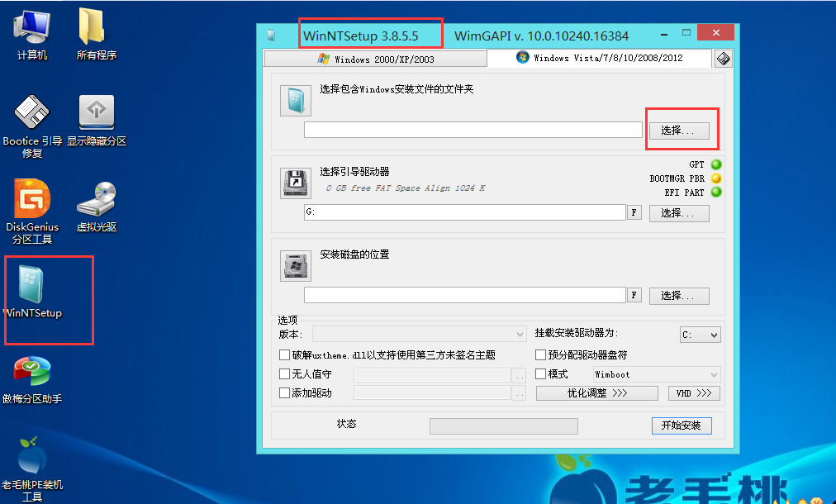Open the 版本 dropdown
The height and width of the screenshot is (504, 836).
[420, 335]
